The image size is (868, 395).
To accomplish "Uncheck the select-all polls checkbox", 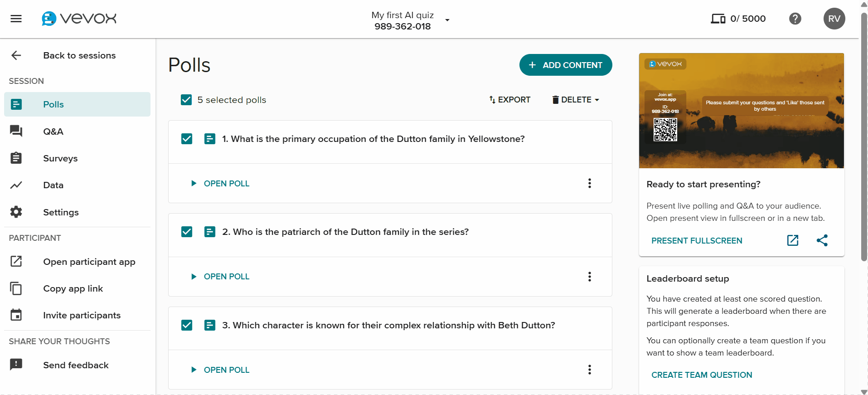I will [186, 100].
